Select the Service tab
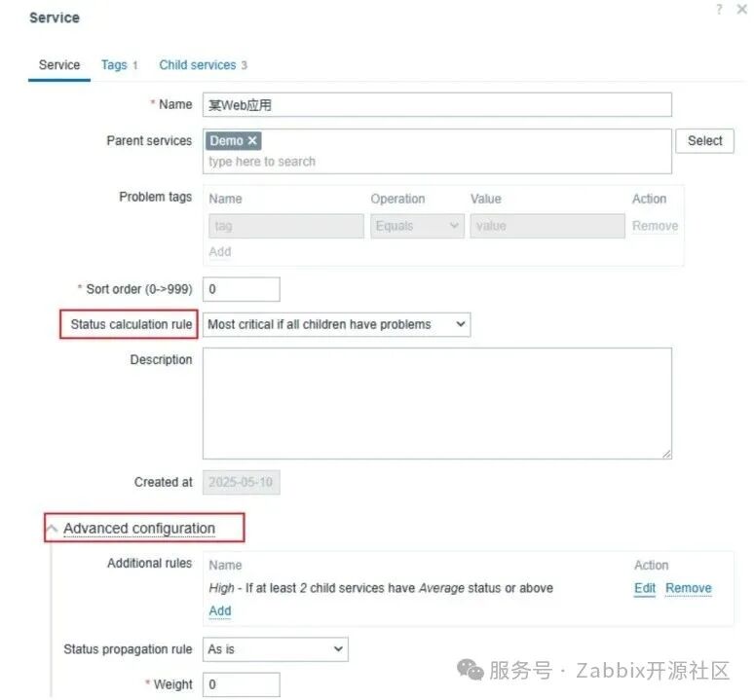754x700 pixels. coord(59,65)
